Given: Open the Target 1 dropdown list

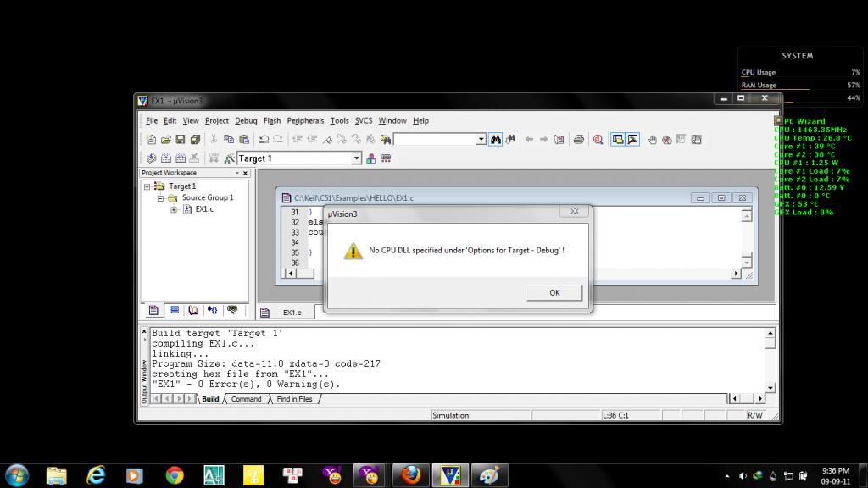Looking at the screenshot, I should click(357, 158).
